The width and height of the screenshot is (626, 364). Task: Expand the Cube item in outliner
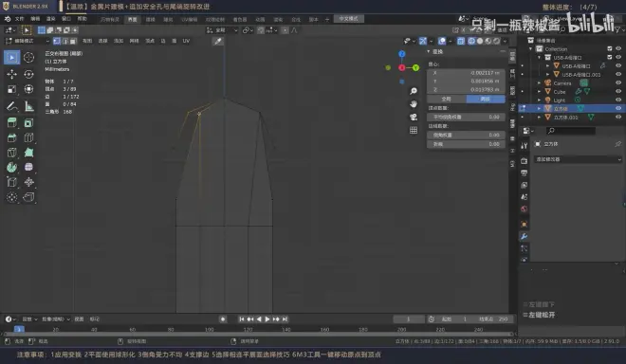[x=540, y=91]
